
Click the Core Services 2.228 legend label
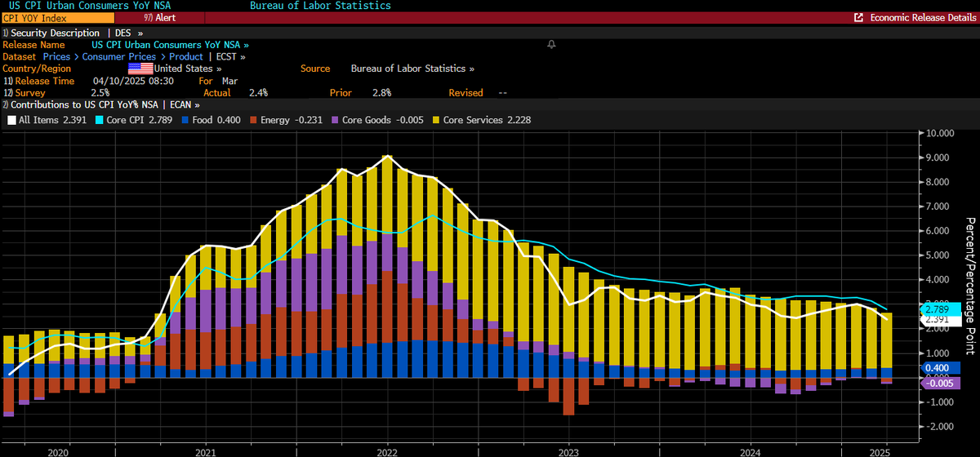pyautogui.click(x=488, y=119)
